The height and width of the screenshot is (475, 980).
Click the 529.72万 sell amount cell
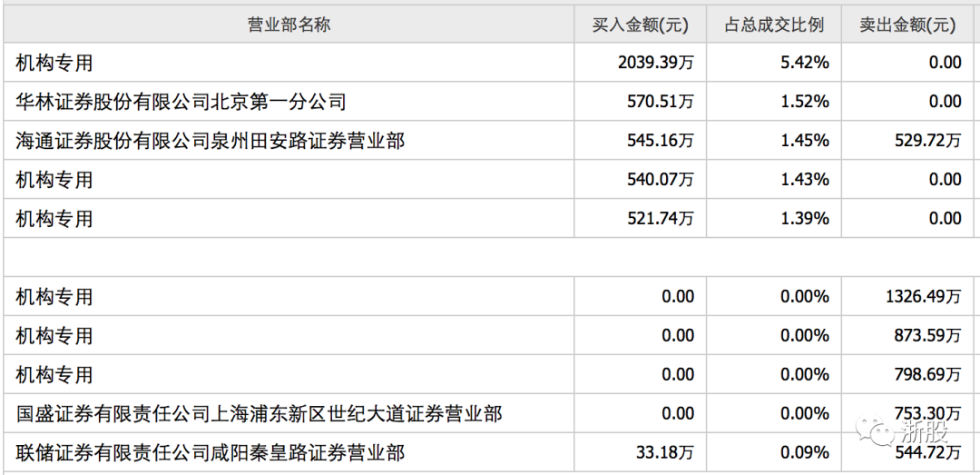point(927,141)
